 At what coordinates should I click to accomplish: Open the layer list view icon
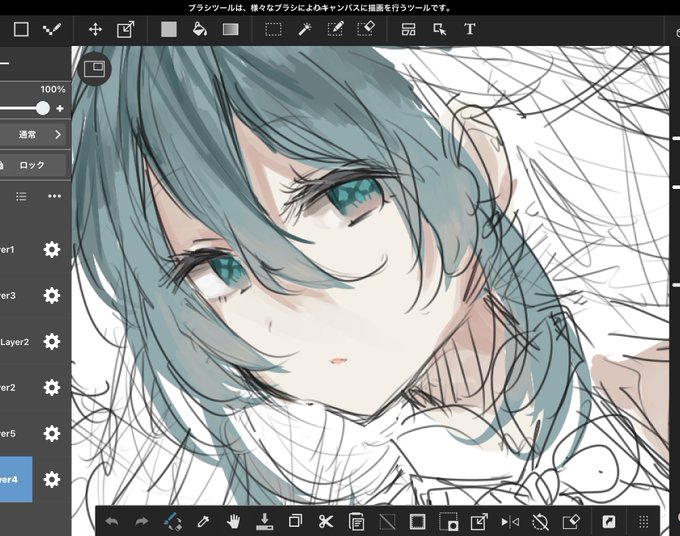point(21,196)
